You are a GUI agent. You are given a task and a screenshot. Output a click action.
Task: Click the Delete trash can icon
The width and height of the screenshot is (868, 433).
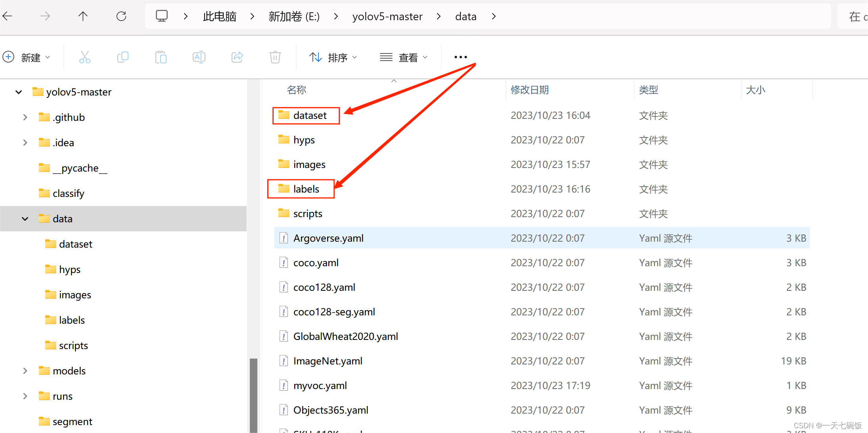click(x=275, y=57)
